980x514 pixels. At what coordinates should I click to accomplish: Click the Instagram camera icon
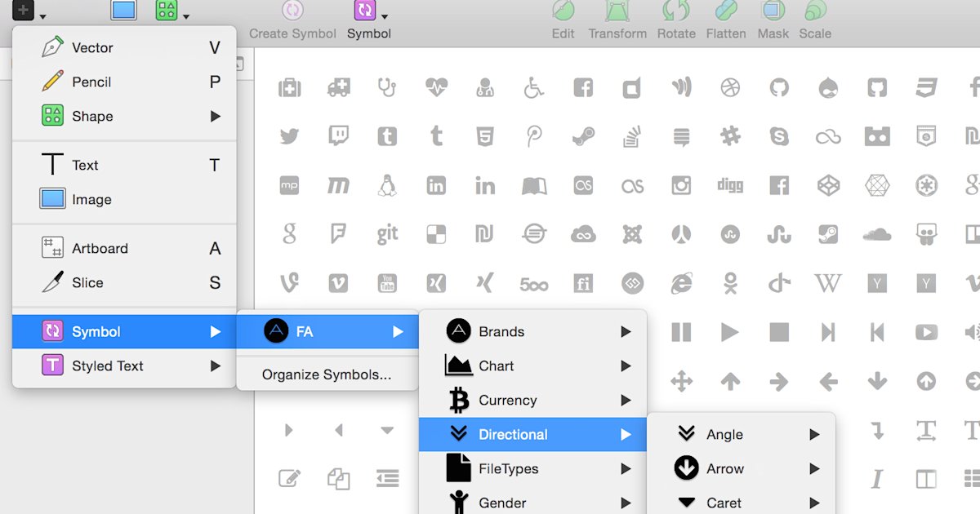point(681,185)
